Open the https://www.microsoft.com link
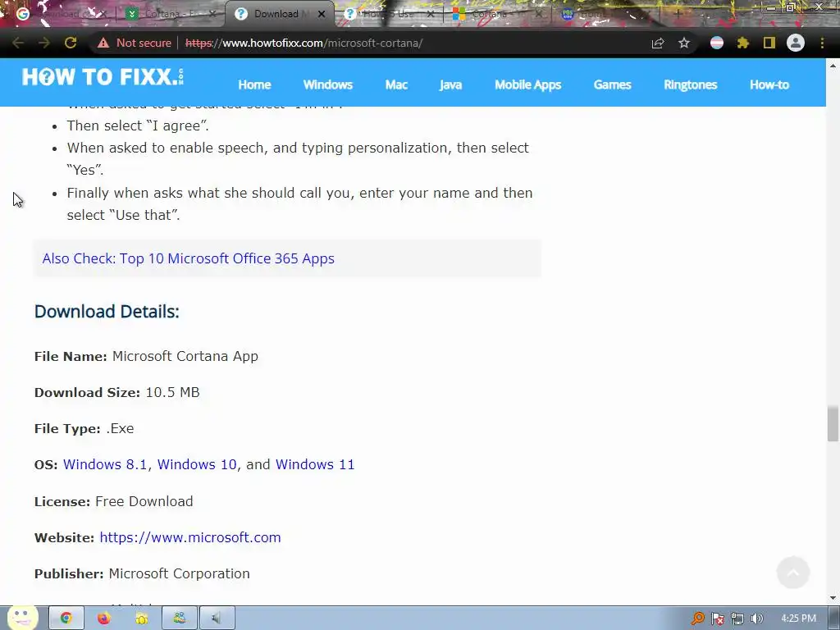Viewport: 840px width, 630px height. pos(190,537)
